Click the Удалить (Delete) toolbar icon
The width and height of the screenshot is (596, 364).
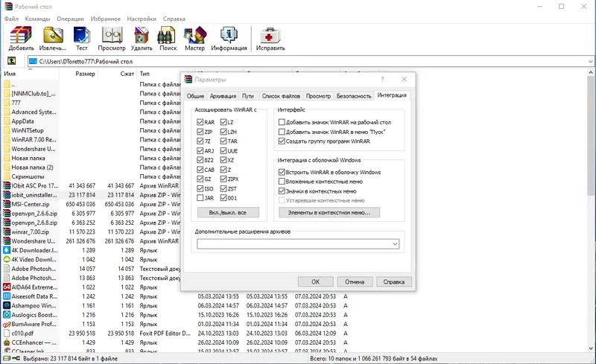(142, 39)
